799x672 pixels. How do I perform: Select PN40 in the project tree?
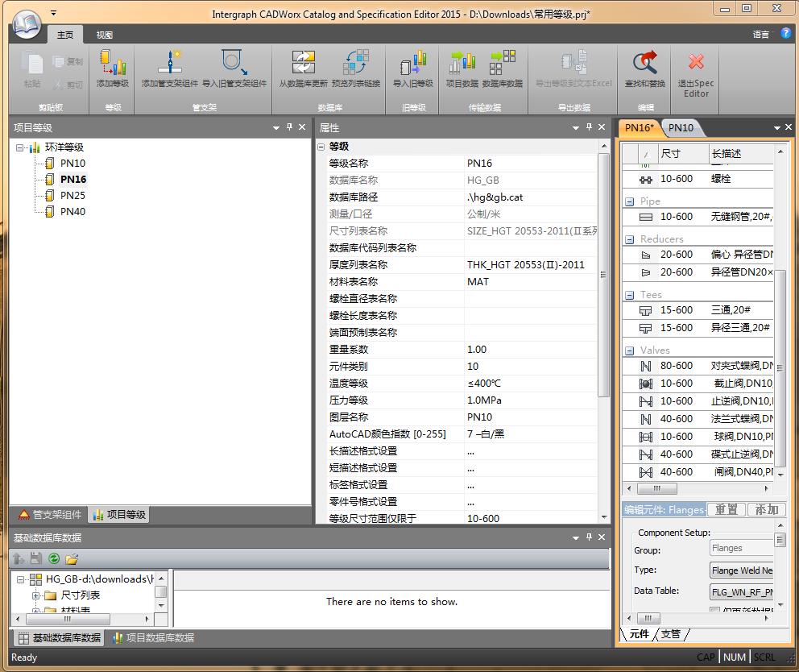(72, 212)
